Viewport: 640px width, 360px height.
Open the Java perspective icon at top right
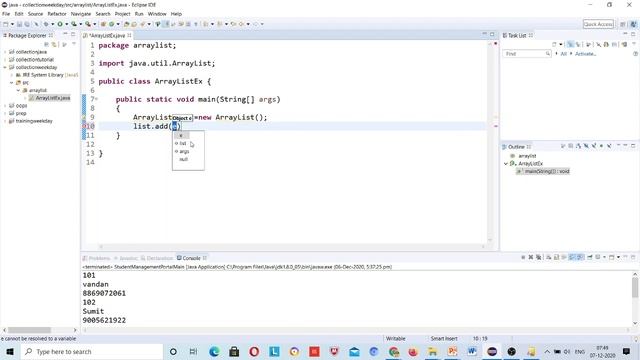[633, 24]
